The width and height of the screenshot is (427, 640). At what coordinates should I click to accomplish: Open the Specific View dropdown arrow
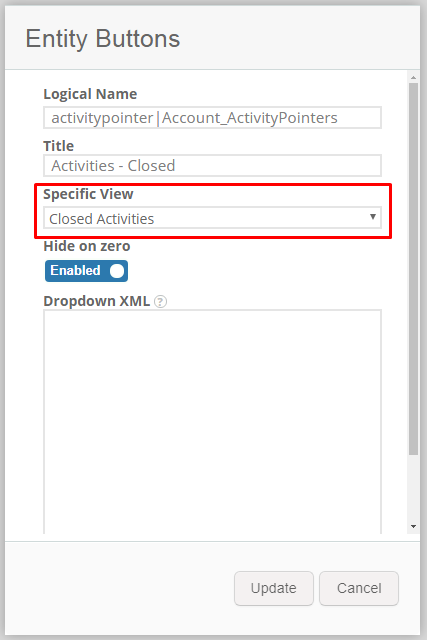[x=373, y=217]
